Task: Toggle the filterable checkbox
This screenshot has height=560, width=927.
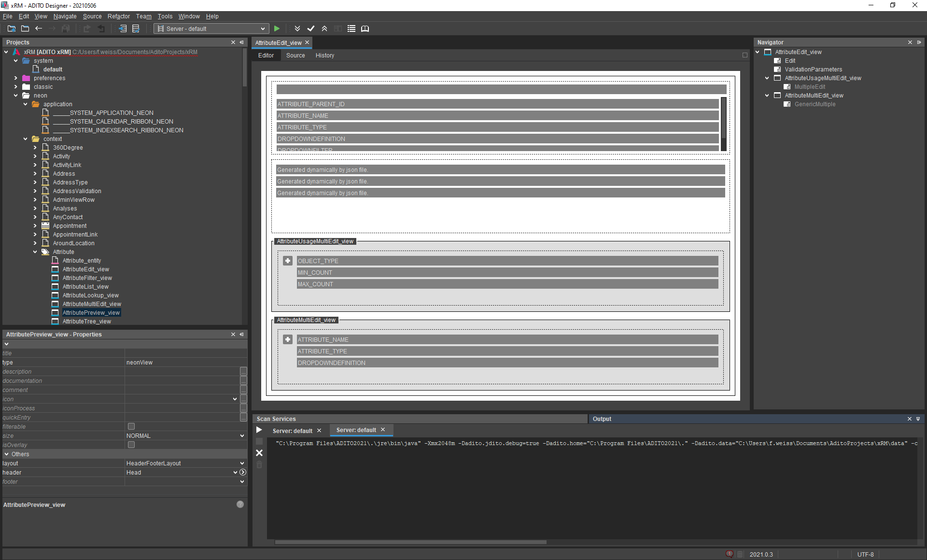Action: (x=131, y=427)
